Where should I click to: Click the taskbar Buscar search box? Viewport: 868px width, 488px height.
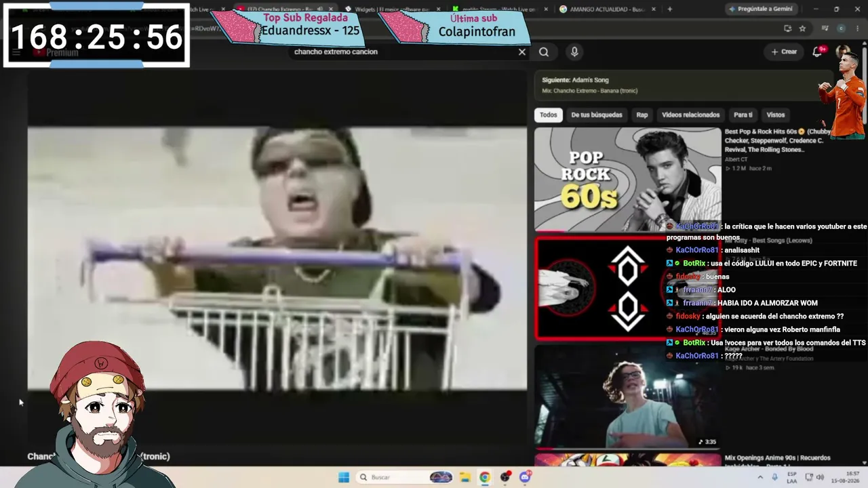point(404,477)
